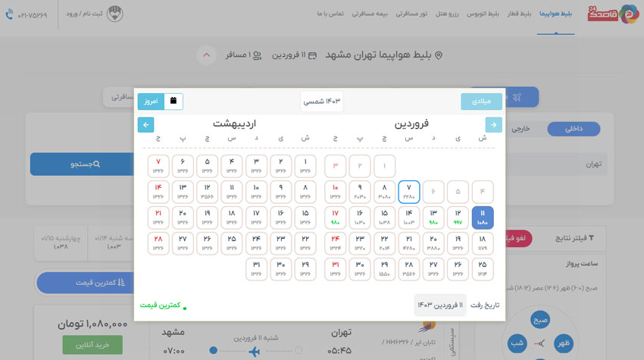This screenshot has width=644, height=360.
Task: Open the بلیط هواپیما tab
Action: pos(555,14)
